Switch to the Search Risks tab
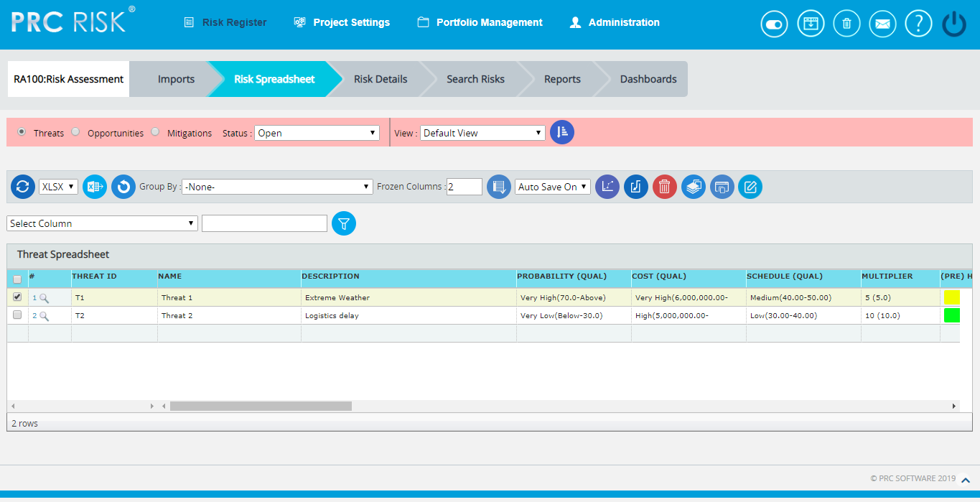This screenshot has height=502, width=980. tap(475, 79)
